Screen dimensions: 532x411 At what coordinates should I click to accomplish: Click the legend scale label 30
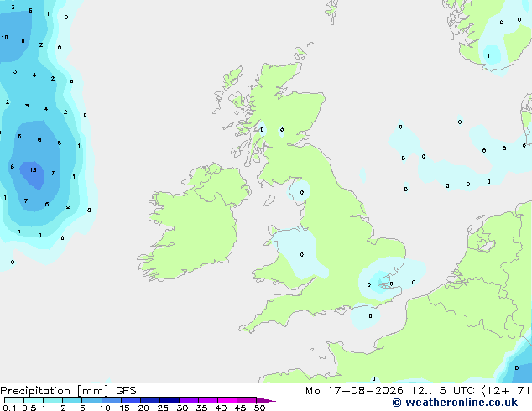[182, 408]
